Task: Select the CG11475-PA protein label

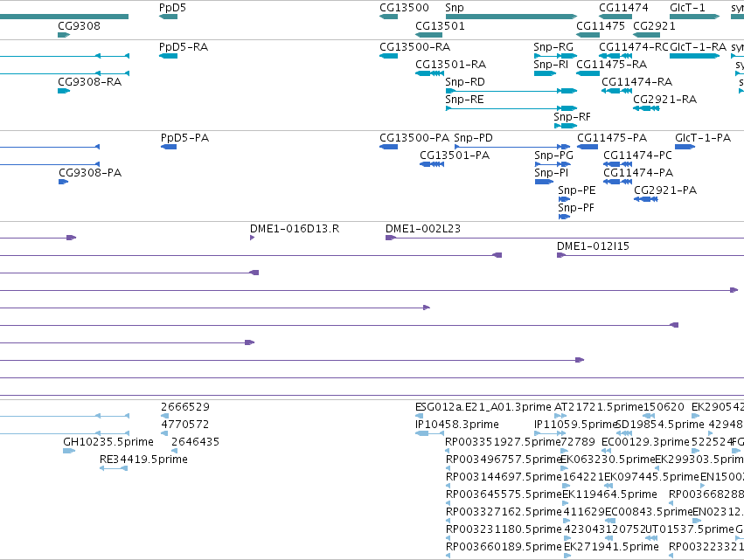Action: coord(612,137)
